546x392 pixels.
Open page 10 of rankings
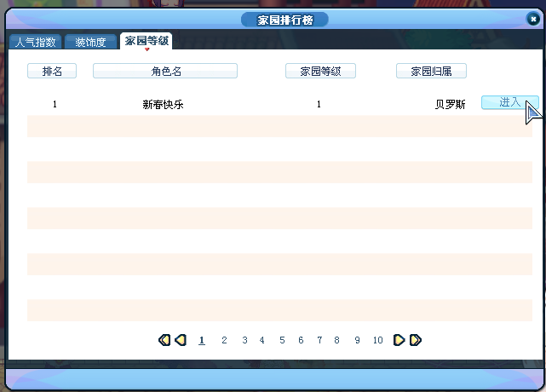(x=378, y=340)
